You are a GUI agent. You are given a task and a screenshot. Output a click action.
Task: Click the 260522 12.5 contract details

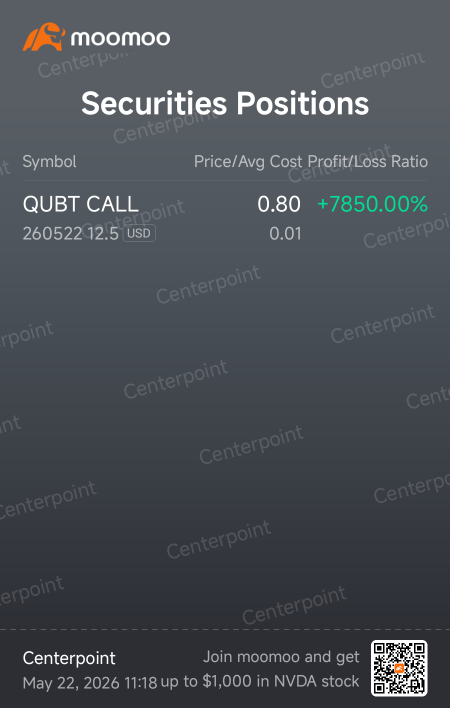coord(71,234)
